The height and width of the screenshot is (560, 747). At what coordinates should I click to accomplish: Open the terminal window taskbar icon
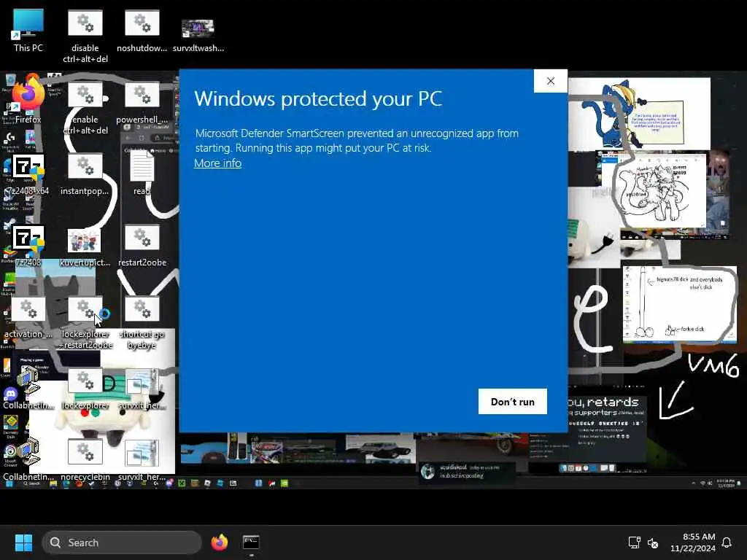251,542
